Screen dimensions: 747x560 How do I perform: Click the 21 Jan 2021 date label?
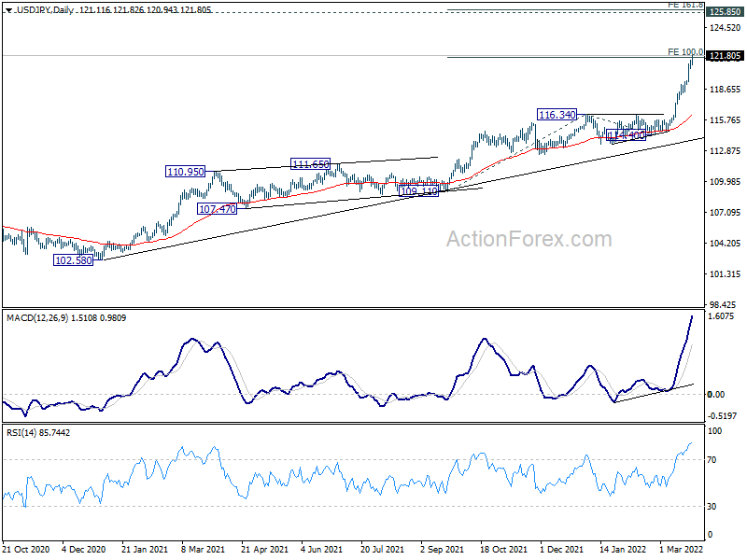pos(145,550)
